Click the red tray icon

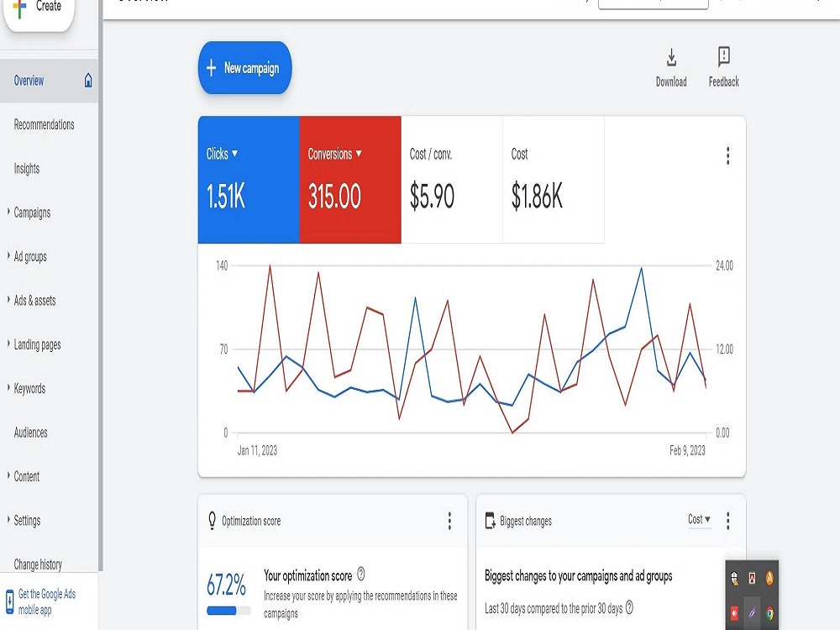(x=734, y=613)
